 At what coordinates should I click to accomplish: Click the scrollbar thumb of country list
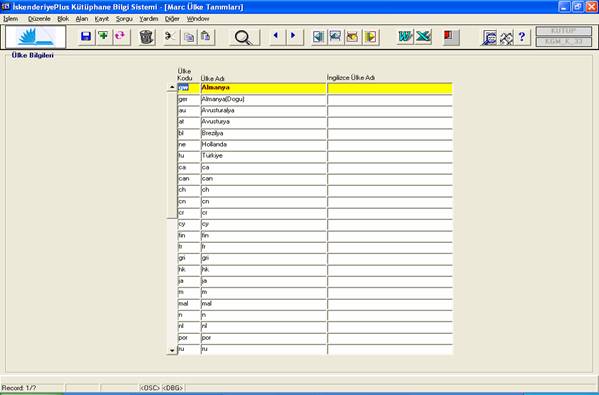pos(172,155)
